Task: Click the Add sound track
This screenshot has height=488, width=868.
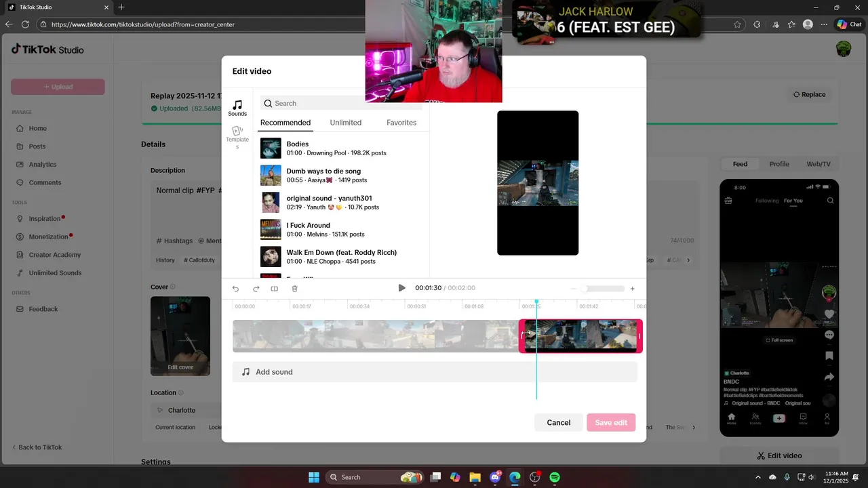Action: pos(435,372)
